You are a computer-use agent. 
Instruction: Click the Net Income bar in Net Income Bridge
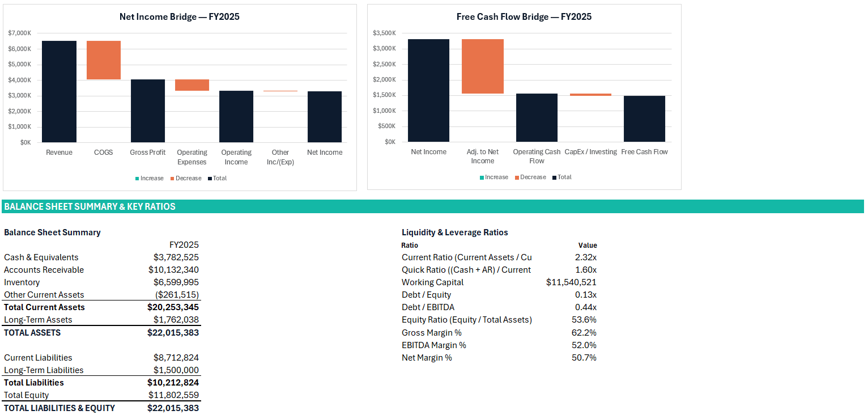click(325, 117)
